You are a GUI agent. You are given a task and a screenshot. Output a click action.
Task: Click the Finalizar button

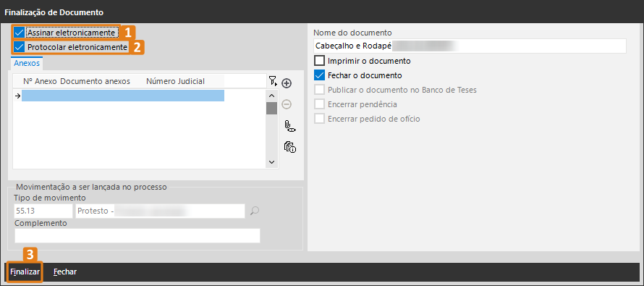click(x=25, y=272)
